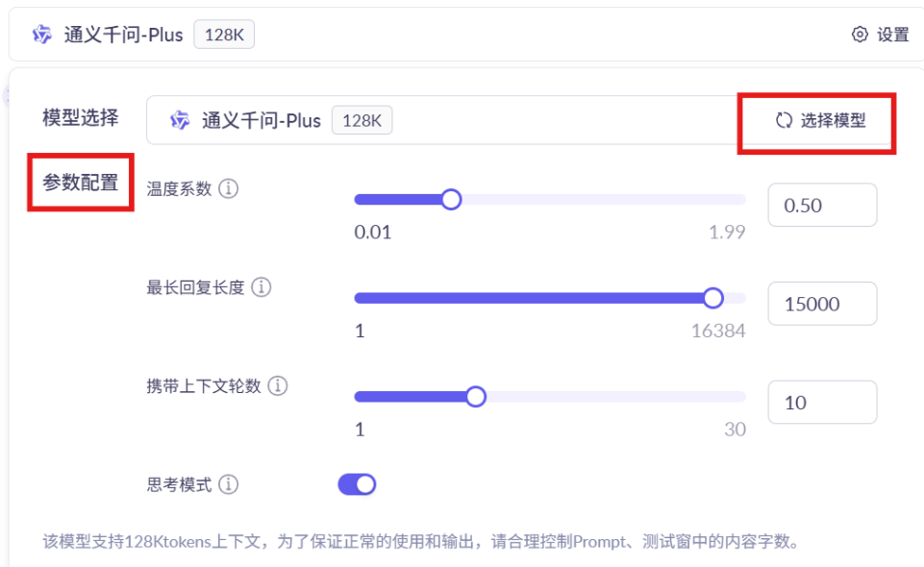Click the 携带上下文轮数 slider handle

[x=476, y=397]
